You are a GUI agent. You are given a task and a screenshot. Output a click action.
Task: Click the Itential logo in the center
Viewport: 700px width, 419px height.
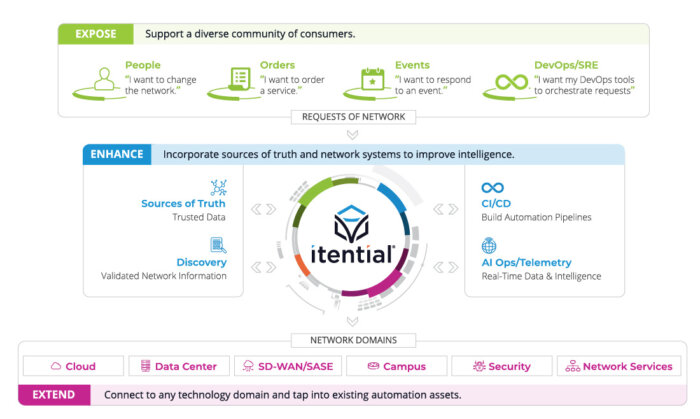[x=352, y=235]
